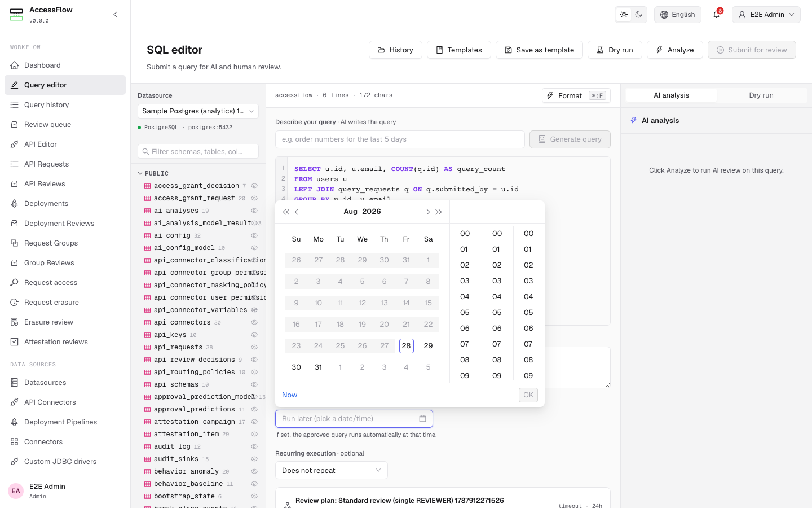Image resolution: width=812 pixels, height=508 pixels.
Task: Go to previous month in calendar
Action: 297,212
